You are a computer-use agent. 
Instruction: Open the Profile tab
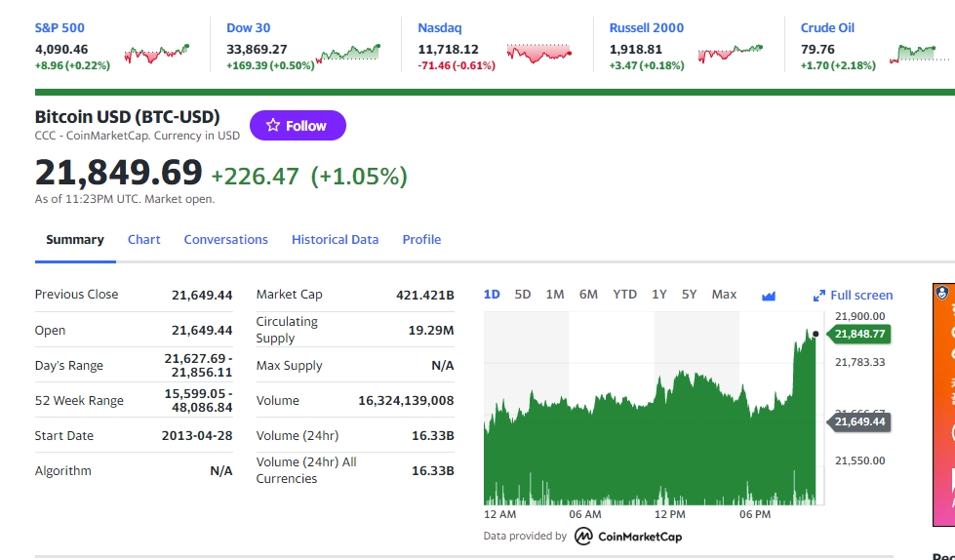[421, 239]
